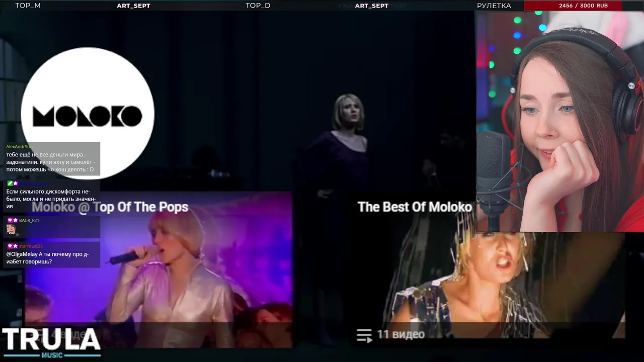Click the 11 видео playlist count
The height and width of the screenshot is (362, 644).
click(x=400, y=334)
